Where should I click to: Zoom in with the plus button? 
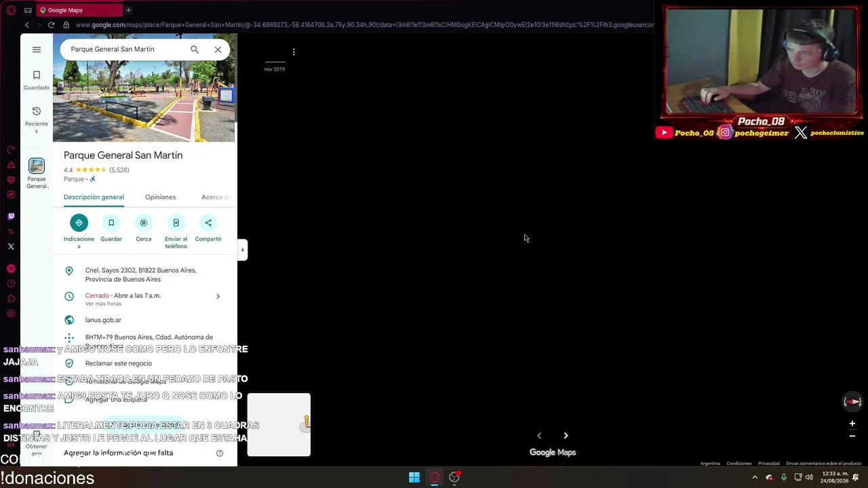852,424
